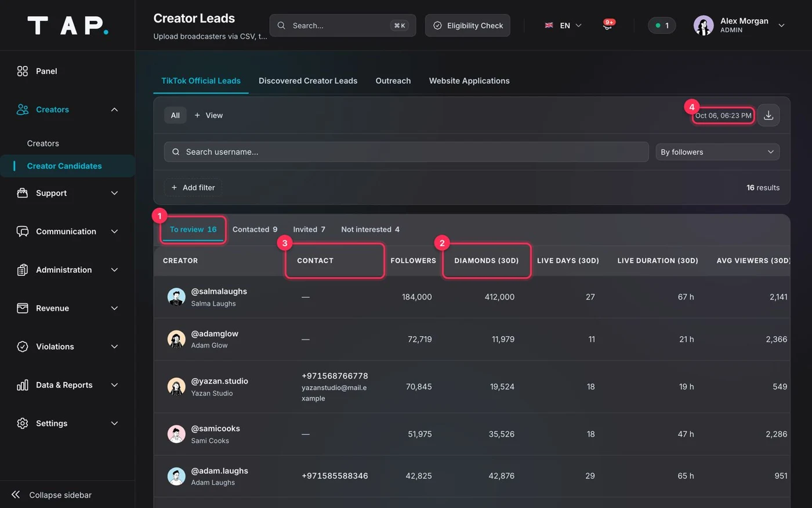Focus the top global Search box
The image size is (812, 508).
click(343, 25)
